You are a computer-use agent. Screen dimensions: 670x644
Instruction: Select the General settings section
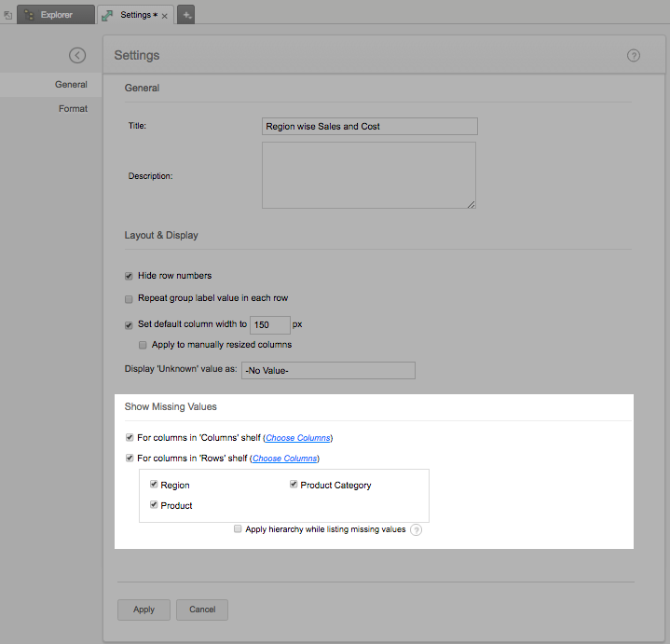(x=71, y=85)
